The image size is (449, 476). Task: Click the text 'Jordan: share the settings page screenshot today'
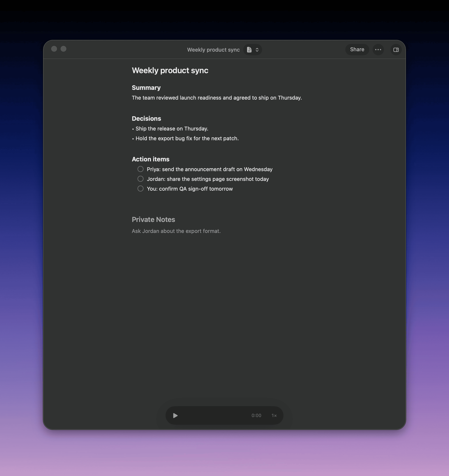coord(208,179)
